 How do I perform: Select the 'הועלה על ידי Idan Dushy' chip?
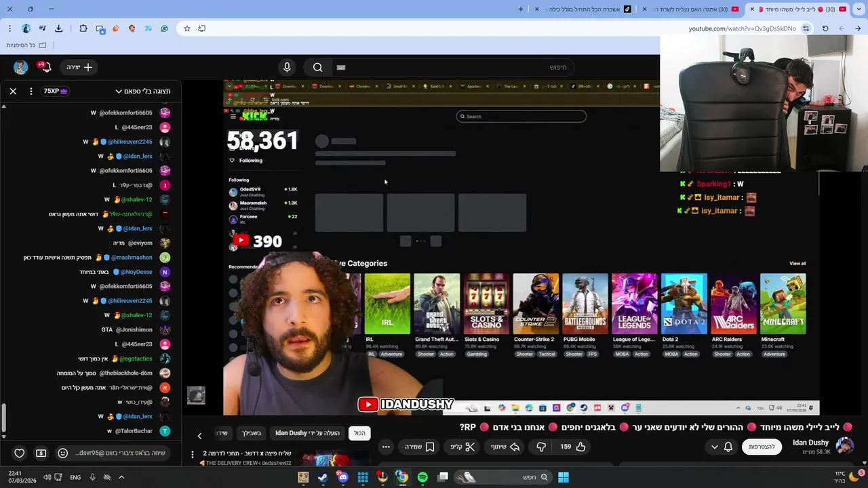tap(307, 433)
